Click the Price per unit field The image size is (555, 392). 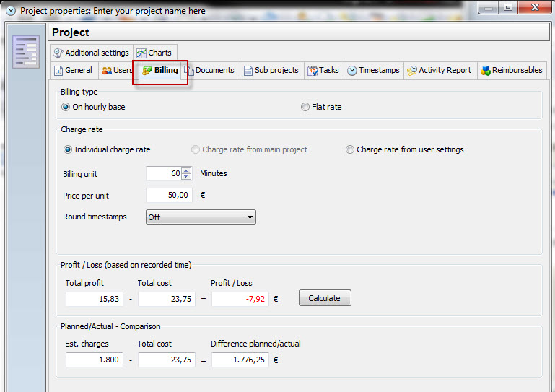pos(169,195)
